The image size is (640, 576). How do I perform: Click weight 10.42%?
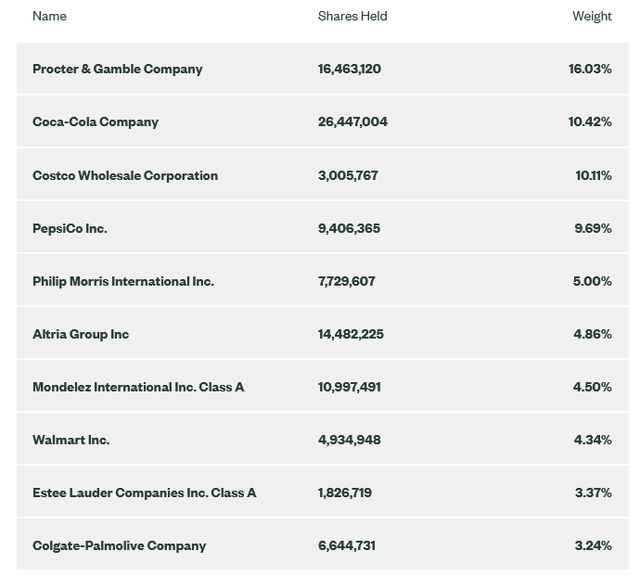(590, 122)
